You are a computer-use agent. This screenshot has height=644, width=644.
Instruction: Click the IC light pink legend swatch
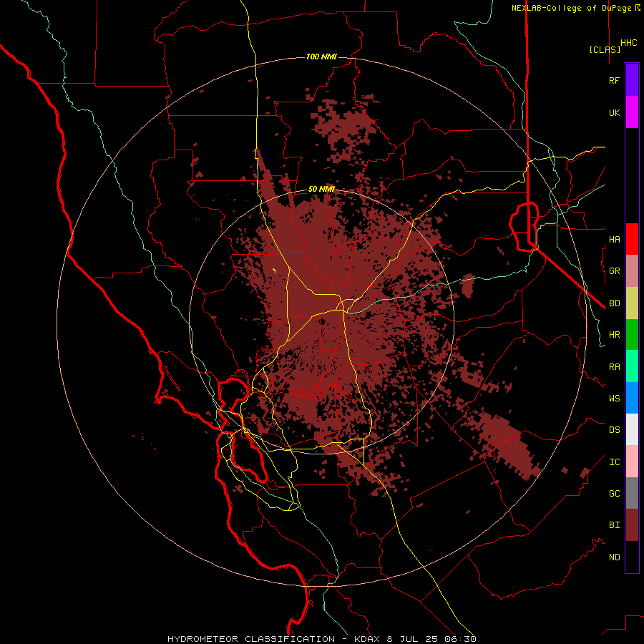point(632,462)
